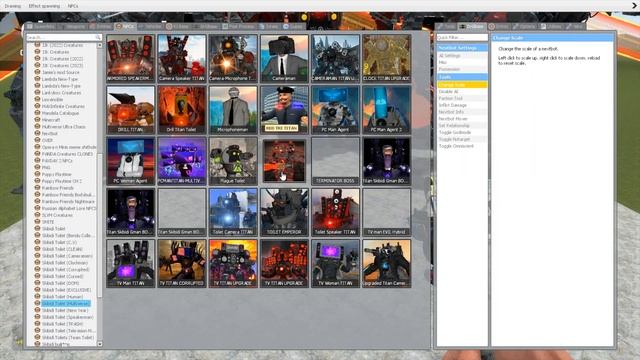
Task: Switch to the Spawnlists tab
Action: click(x=40, y=26)
